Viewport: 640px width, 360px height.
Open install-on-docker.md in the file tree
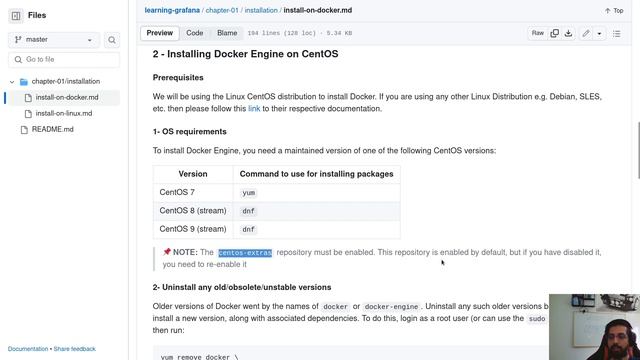click(67, 98)
